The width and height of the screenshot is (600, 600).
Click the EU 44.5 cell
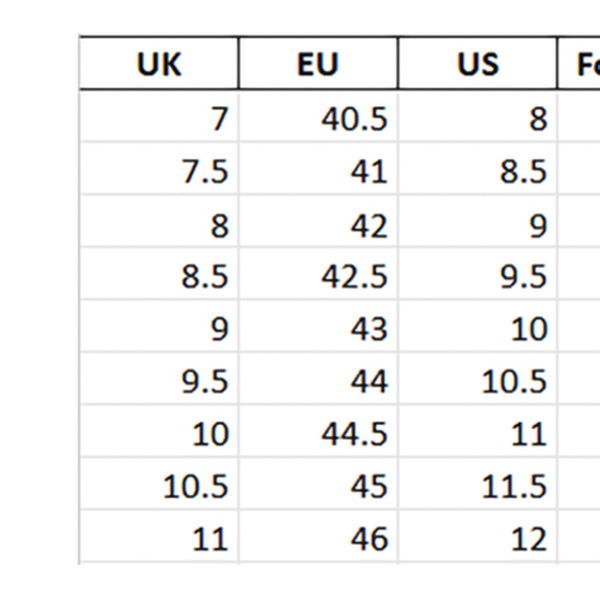point(318,434)
